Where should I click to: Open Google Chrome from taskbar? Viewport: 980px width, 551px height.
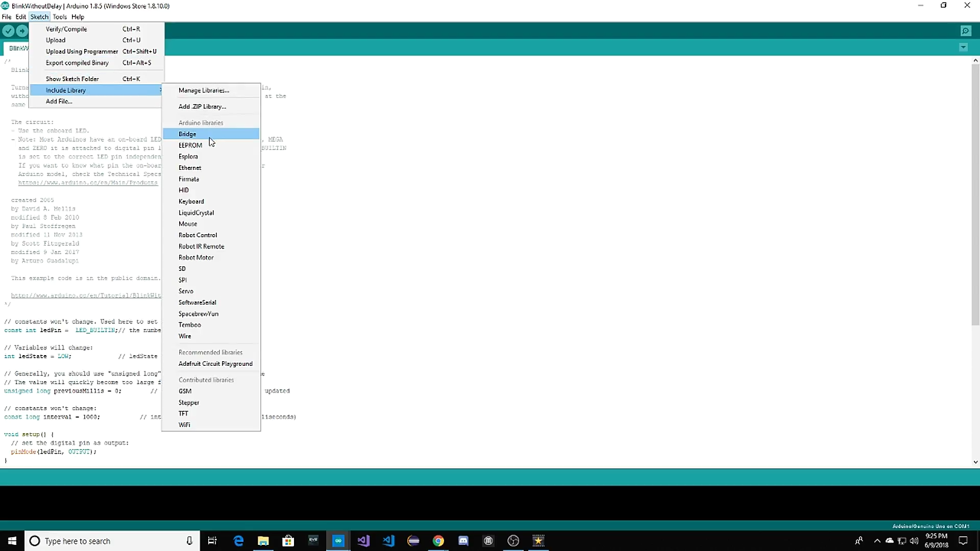[x=438, y=541]
